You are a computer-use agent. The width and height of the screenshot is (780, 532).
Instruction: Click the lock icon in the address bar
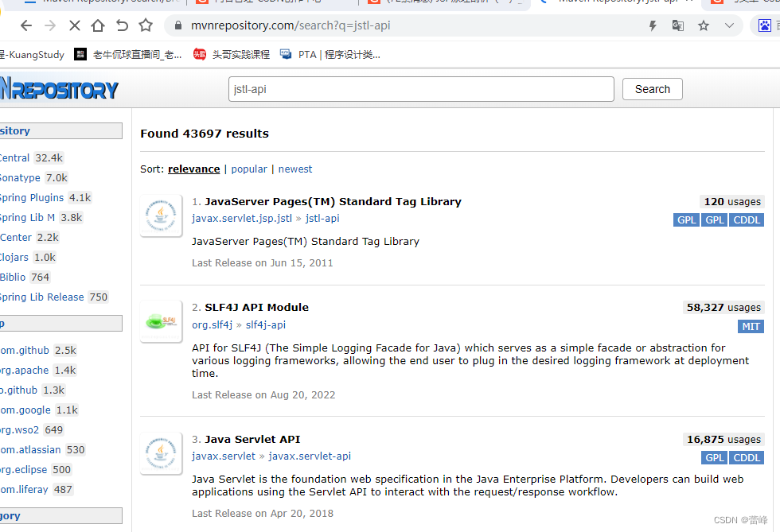click(177, 25)
